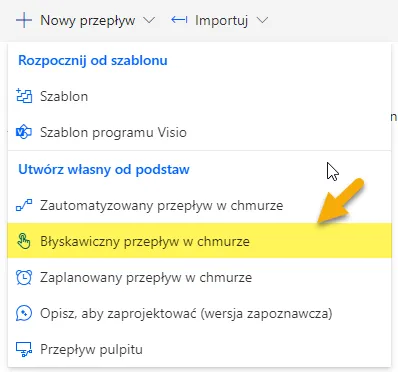This screenshot has width=398, height=372.
Task: Click the Zautomatyzowany przepływ connector icon
Action: [x=24, y=205]
